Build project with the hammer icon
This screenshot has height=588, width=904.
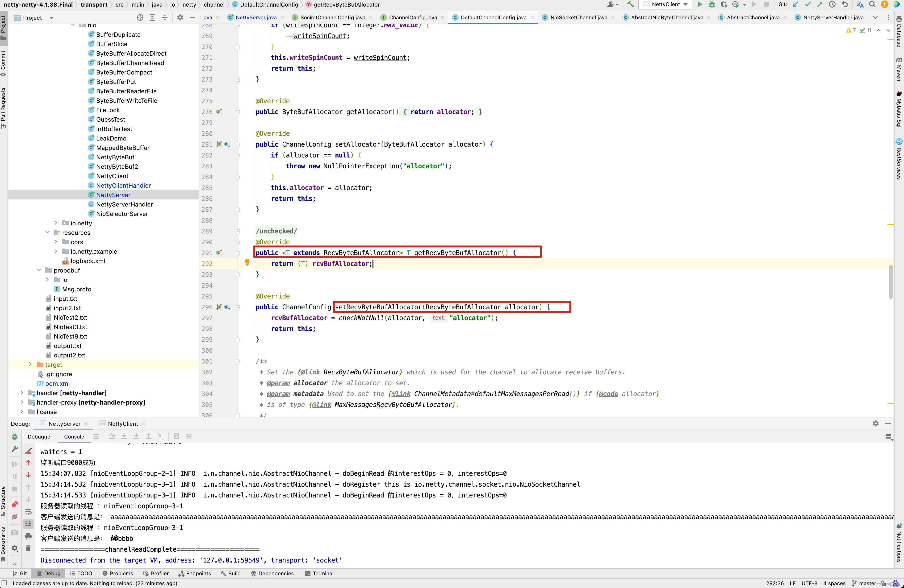point(631,4)
